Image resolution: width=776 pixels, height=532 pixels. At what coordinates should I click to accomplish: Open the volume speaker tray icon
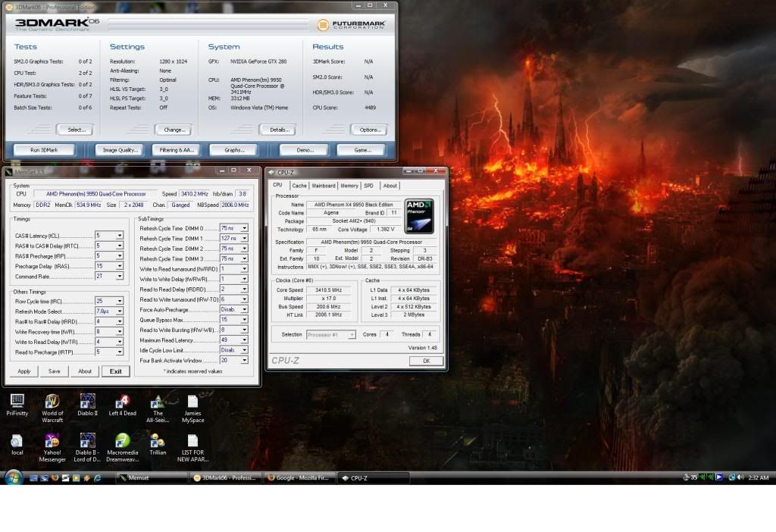pyautogui.click(x=740, y=477)
